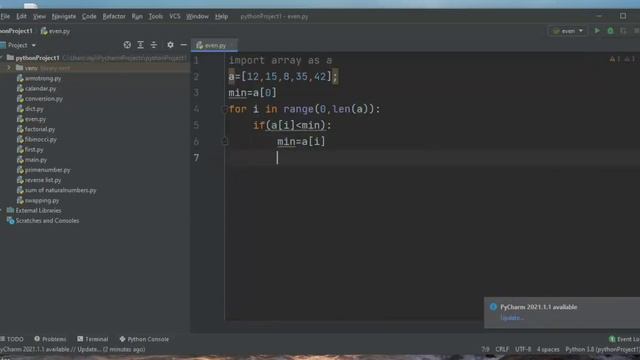Click the Python 3.8 interpreter in the status bar
Screen dimensions: 640x360
(x=602, y=349)
